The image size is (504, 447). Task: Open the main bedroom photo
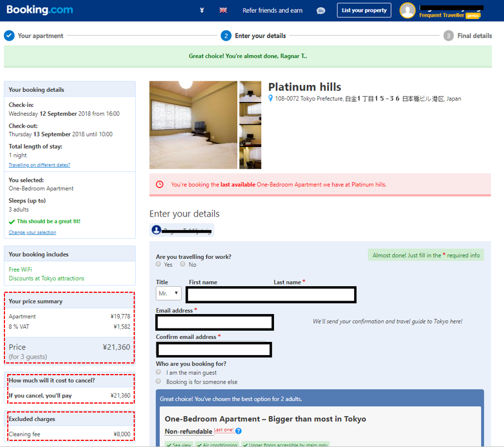193,125
